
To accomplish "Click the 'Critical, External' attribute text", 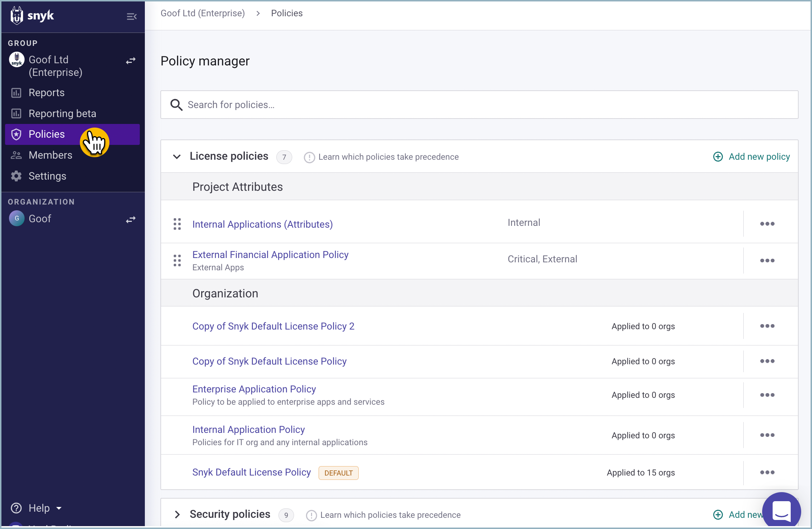I will coord(542,259).
